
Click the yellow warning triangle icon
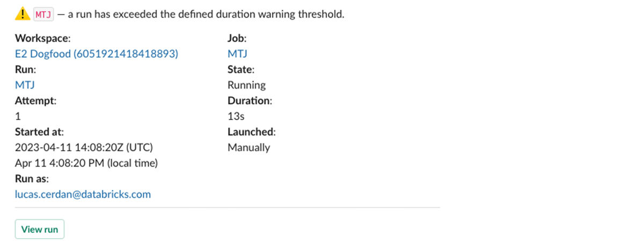[23, 15]
